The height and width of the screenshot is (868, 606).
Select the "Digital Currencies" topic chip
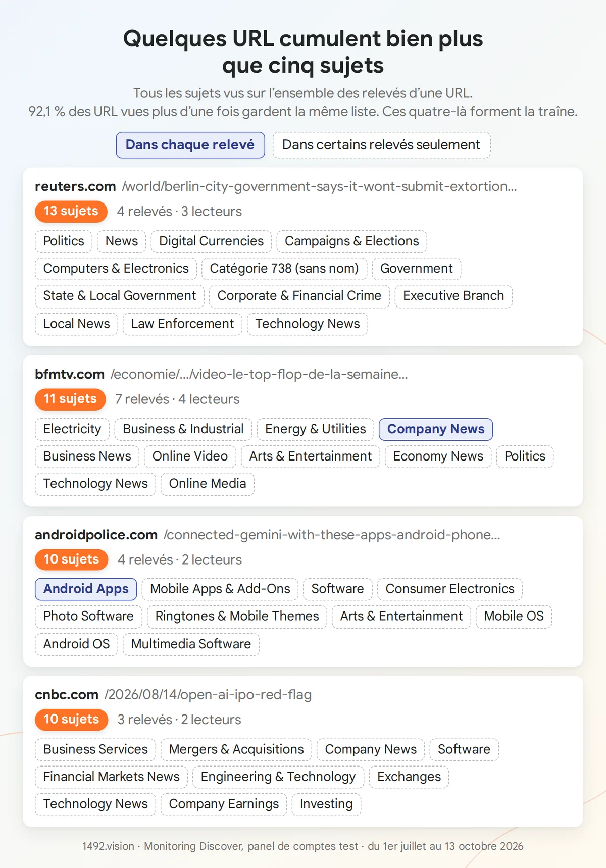(212, 241)
